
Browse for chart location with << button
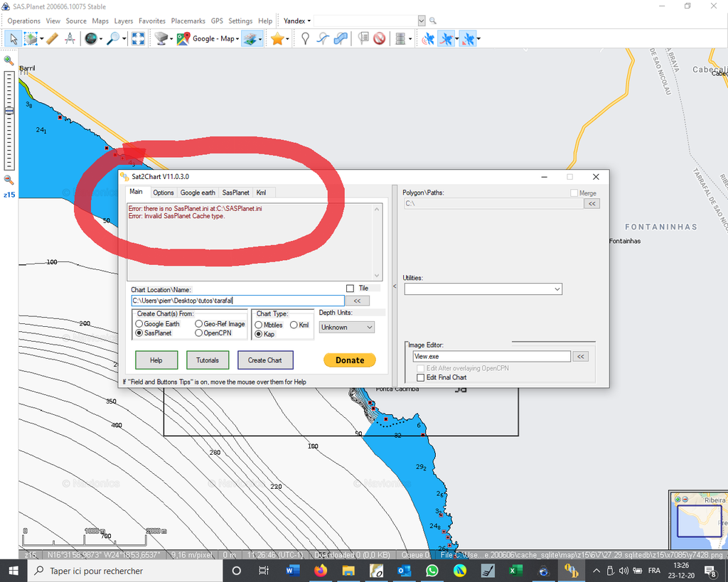[x=357, y=301]
